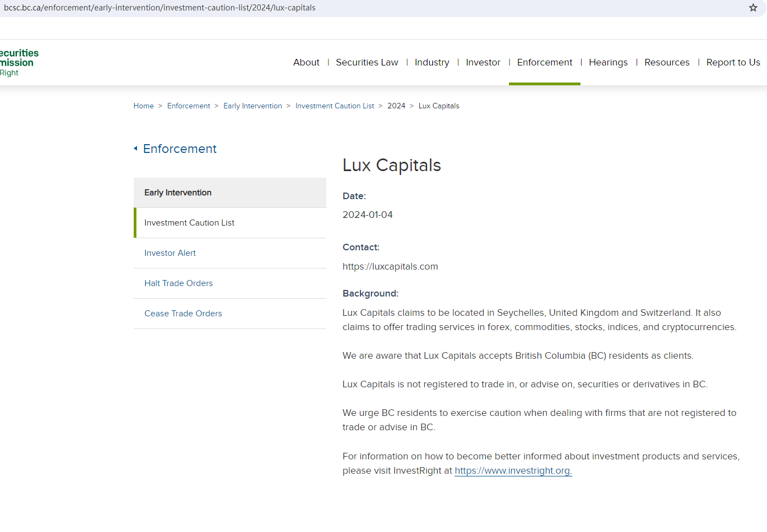The width and height of the screenshot is (767, 532).
Task: Go to Early Intervention in the breadcrumb
Action: pos(253,106)
